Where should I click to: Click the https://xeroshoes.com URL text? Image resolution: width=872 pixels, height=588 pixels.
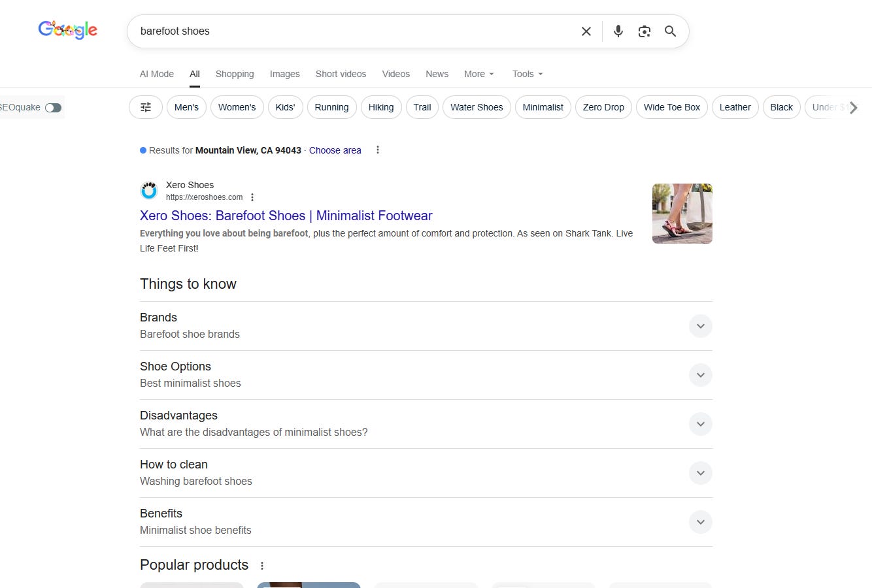[x=204, y=197]
